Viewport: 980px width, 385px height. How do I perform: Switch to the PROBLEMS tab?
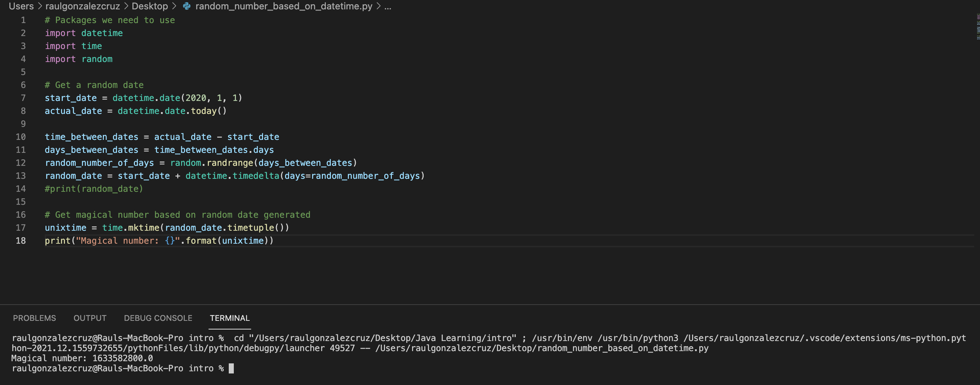coord(34,318)
